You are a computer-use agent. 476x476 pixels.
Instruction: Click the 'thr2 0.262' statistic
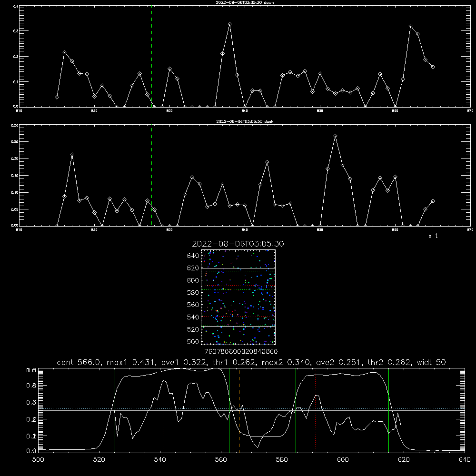pyautogui.click(x=389, y=362)
